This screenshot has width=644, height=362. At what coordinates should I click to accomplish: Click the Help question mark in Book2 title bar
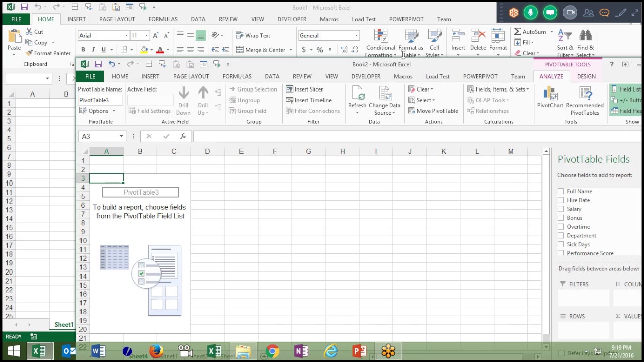click(611, 64)
